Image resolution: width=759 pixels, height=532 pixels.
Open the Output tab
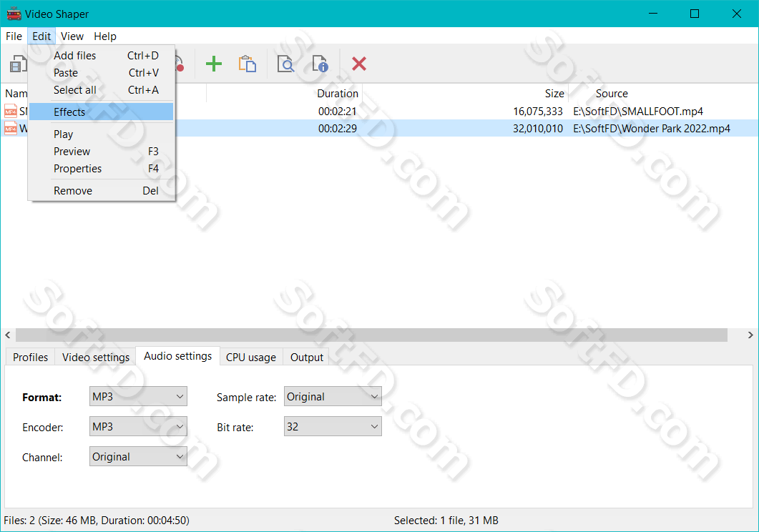[306, 357]
